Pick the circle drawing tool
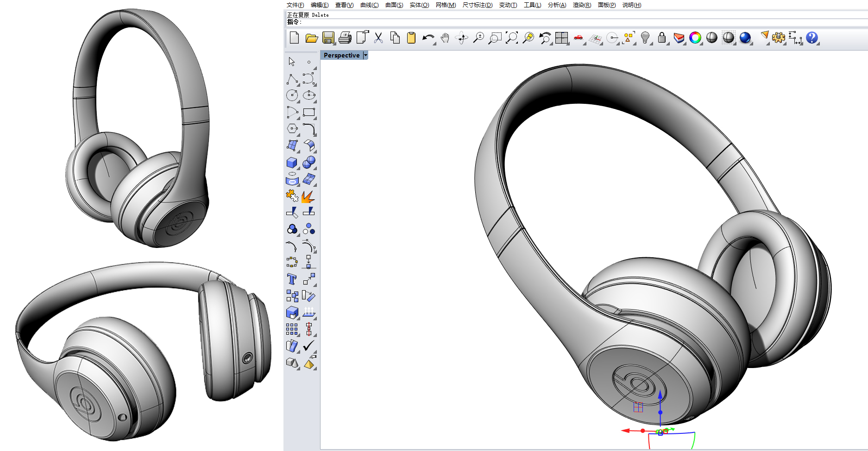868x451 pixels. click(x=292, y=96)
